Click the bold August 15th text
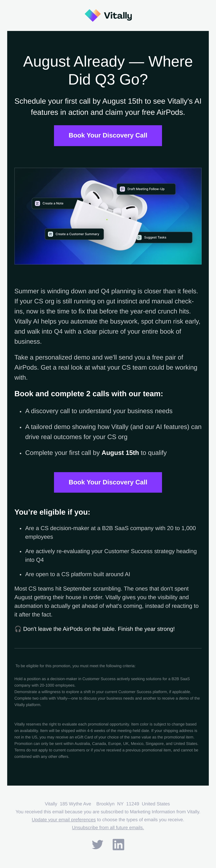This screenshot has width=216, height=868. click(x=120, y=453)
